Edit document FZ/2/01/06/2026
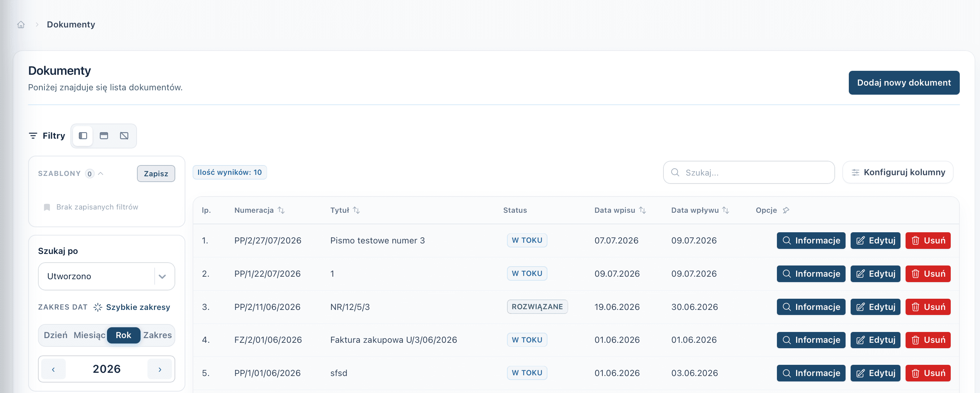The height and width of the screenshot is (393, 980). 875,340
